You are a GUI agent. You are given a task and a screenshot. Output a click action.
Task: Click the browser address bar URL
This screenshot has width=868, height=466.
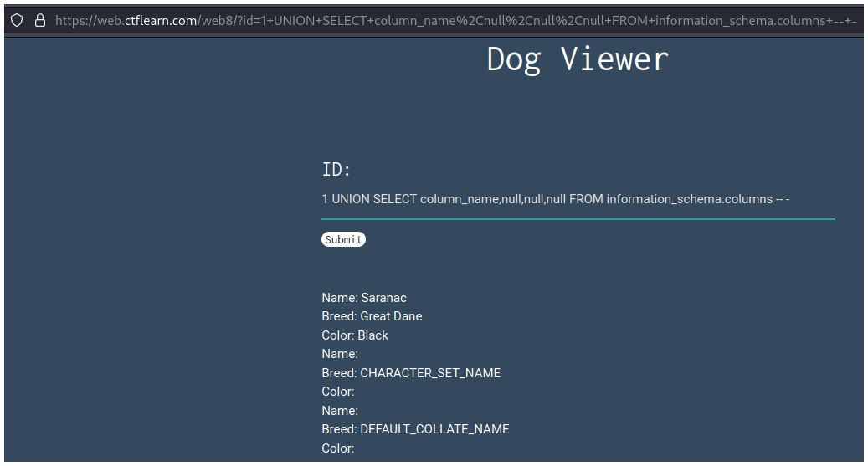[x=452, y=20]
